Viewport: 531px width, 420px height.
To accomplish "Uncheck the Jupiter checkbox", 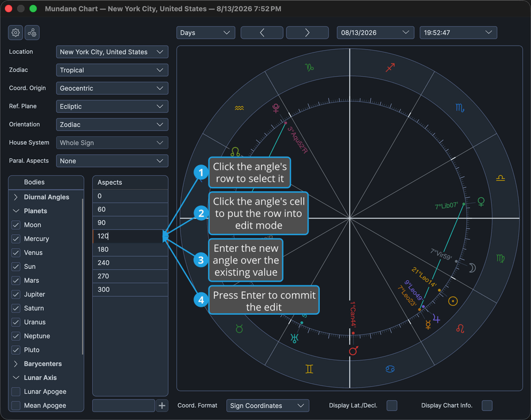I will click(x=16, y=294).
